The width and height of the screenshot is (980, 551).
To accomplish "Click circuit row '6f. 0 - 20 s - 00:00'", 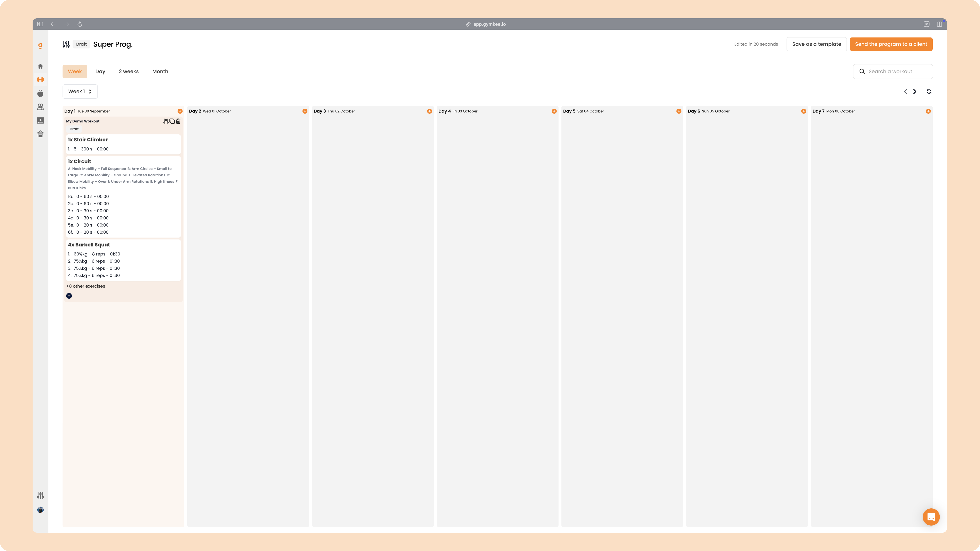I will (88, 232).
